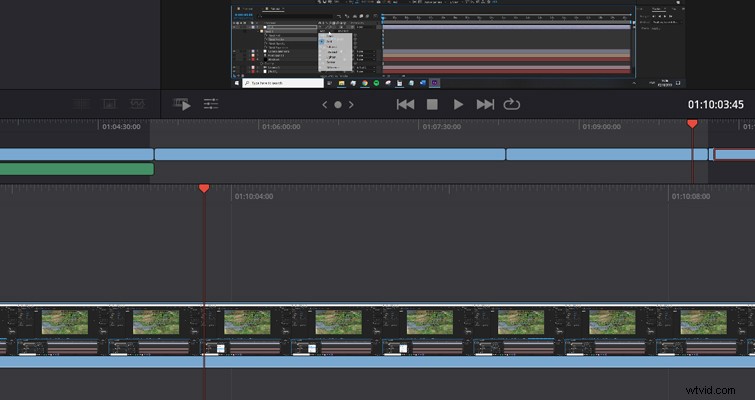Select the red playhead on the upper timeline
The image size is (755, 400).
[692, 124]
